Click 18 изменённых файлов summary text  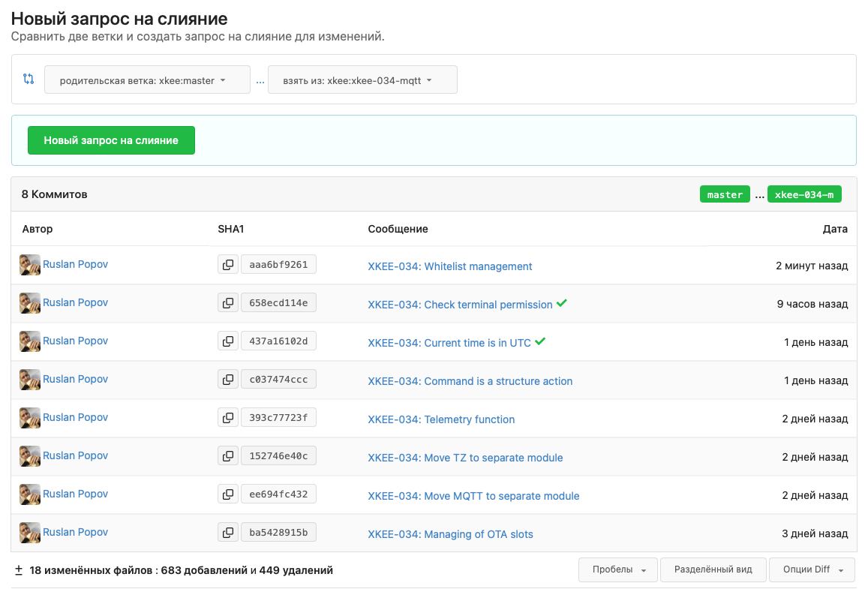coord(181,570)
